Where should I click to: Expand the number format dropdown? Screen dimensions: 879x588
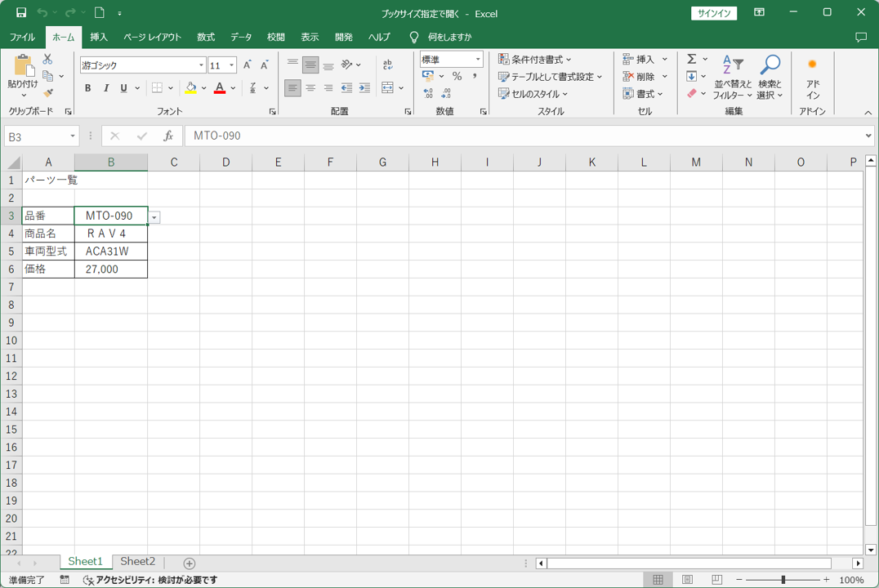478,60
